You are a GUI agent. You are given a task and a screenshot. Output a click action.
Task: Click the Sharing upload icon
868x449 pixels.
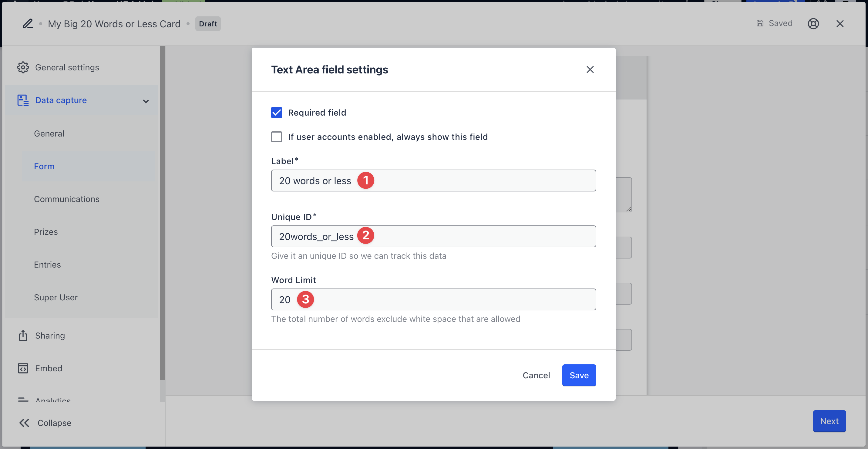tap(23, 336)
